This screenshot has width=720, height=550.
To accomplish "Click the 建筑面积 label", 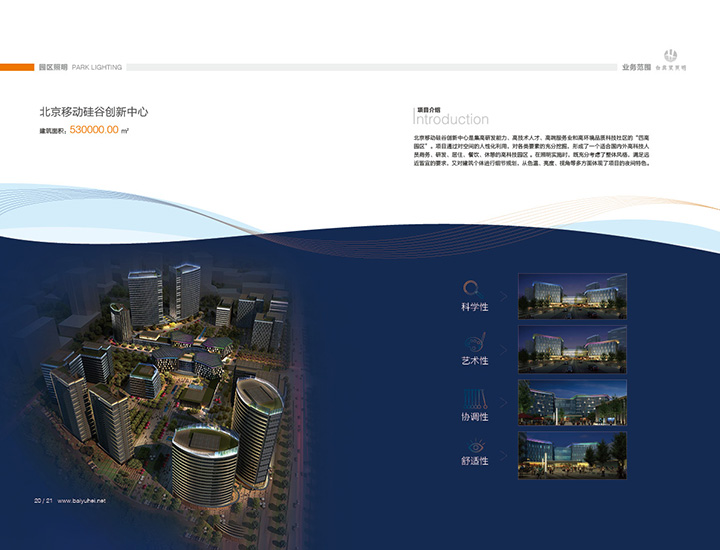I will pyautogui.click(x=53, y=131).
